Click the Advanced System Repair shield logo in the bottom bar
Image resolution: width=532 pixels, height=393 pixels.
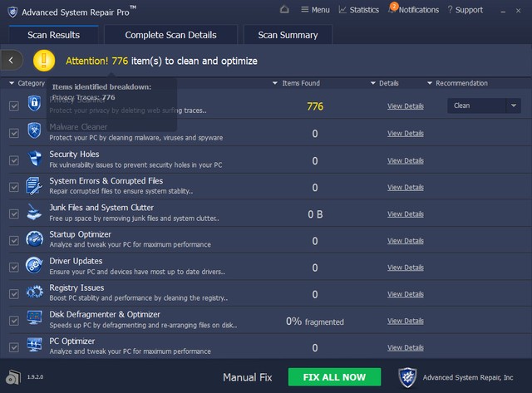tap(407, 377)
